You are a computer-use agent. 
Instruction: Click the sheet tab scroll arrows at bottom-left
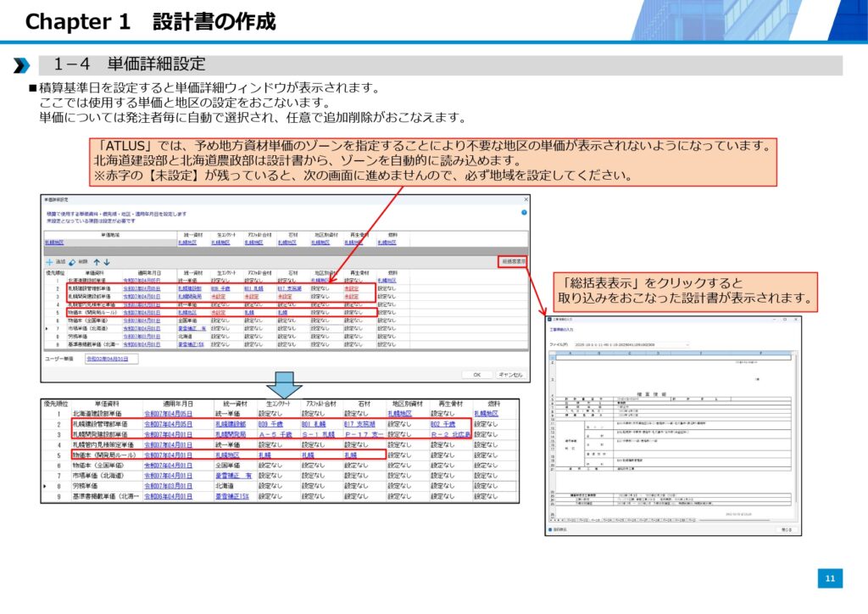556,521
